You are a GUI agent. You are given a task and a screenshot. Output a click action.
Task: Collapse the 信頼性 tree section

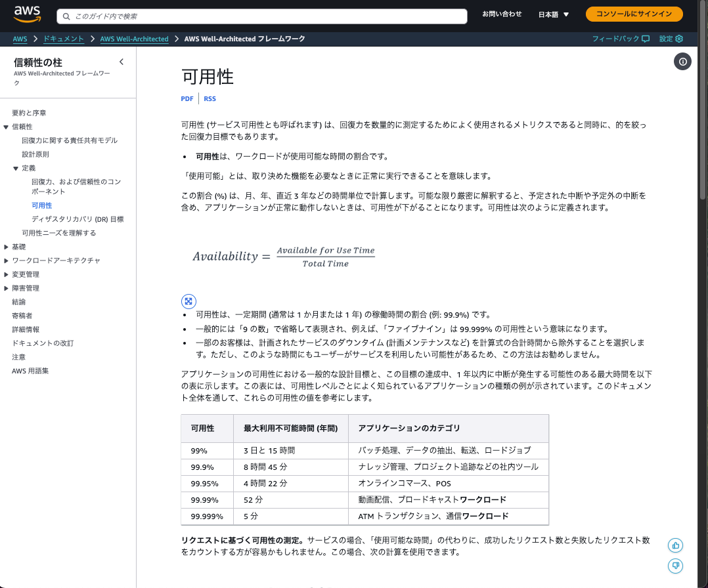(6, 127)
